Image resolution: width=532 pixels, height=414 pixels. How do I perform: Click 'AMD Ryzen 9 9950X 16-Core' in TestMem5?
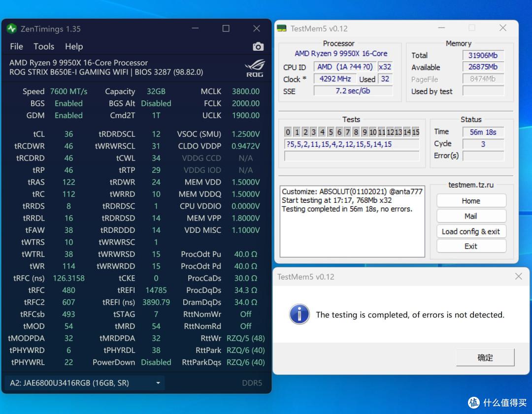coord(341,54)
